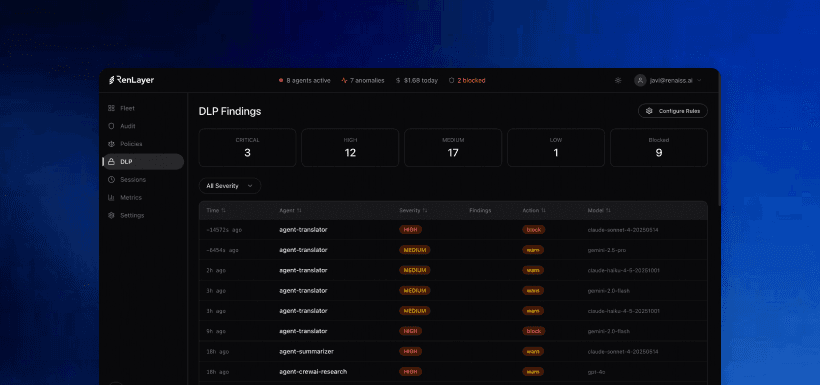Click claude-sonnet-4-20250514 in agent-summarizer row
Viewport: 820px width, 385px height.
pos(623,352)
